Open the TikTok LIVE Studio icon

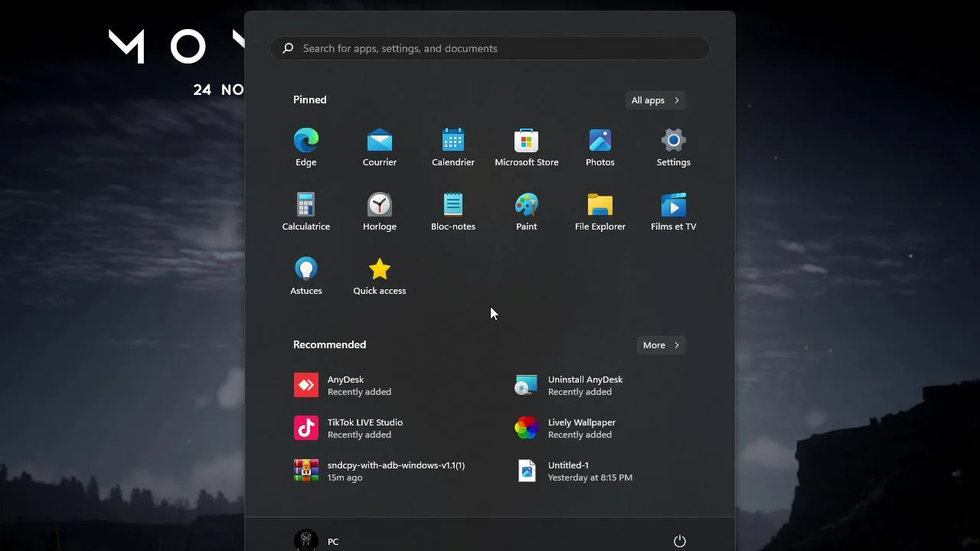pyautogui.click(x=306, y=429)
